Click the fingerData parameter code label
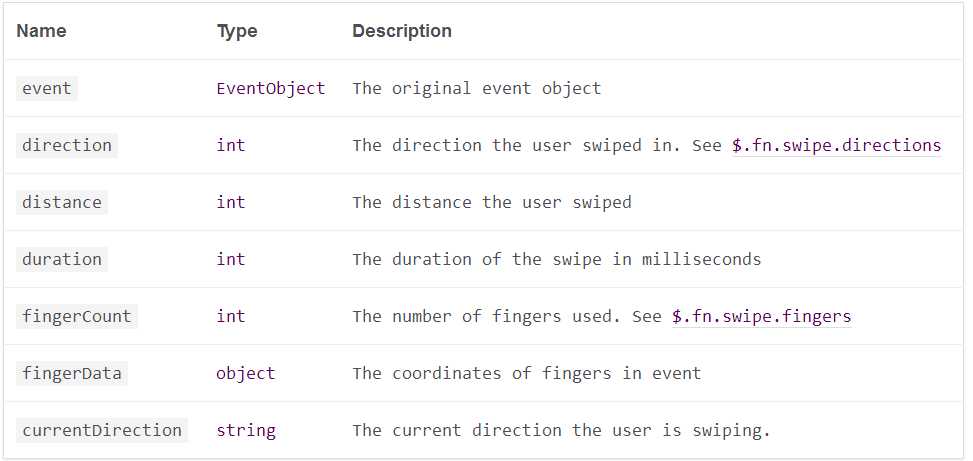Screen dimensions: 973x461 (71, 374)
